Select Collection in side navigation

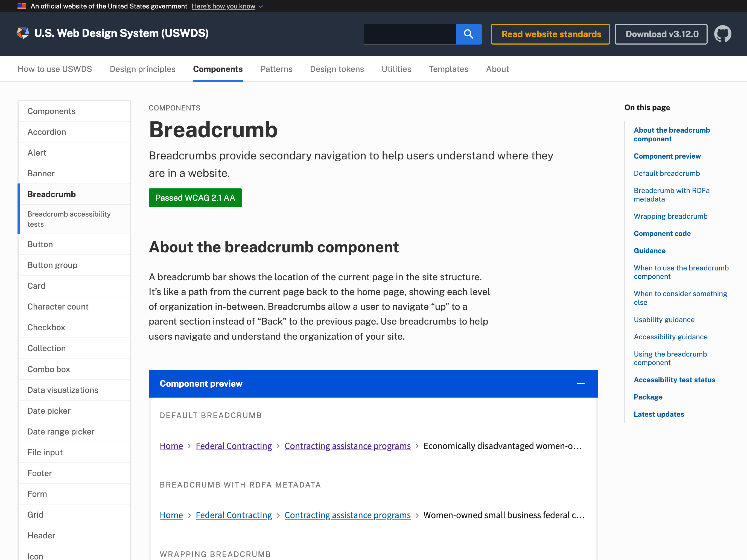[74, 348]
